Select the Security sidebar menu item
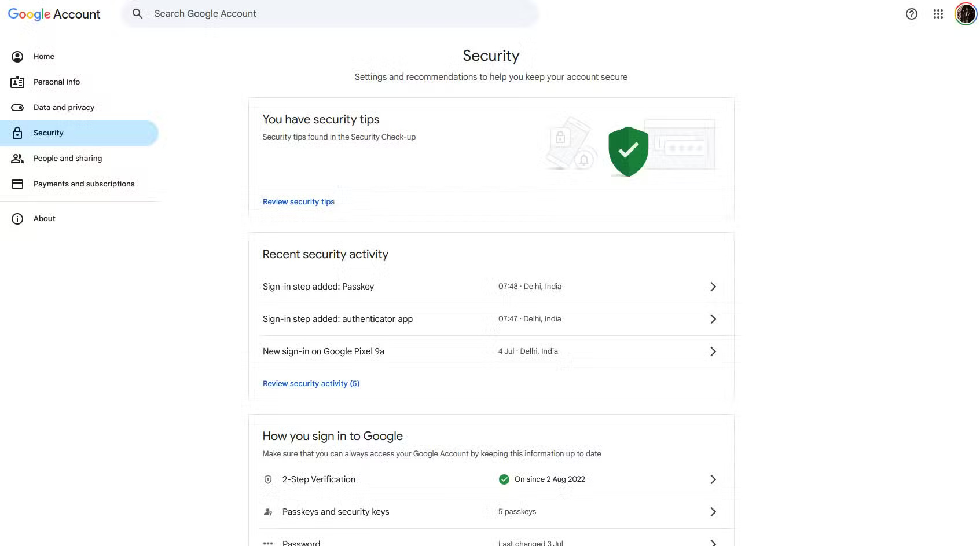 tap(49, 133)
